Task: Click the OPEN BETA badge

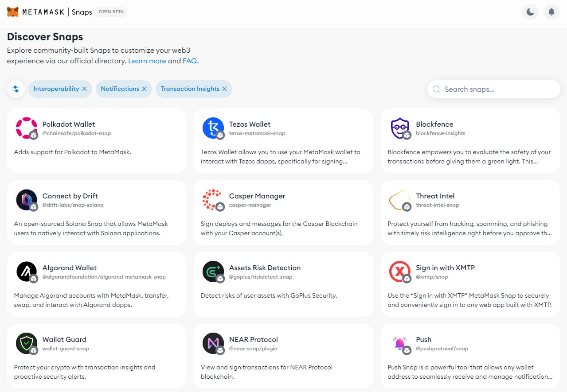Action: point(111,12)
